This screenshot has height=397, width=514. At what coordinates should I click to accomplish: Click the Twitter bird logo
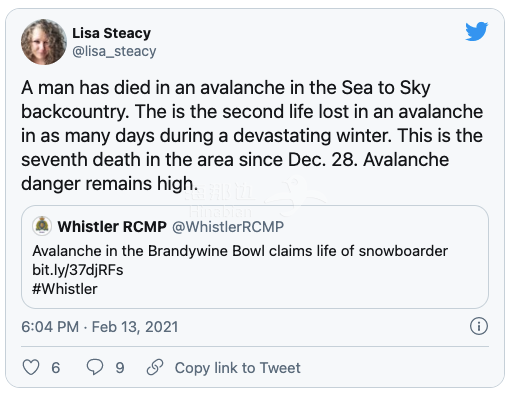477,31
